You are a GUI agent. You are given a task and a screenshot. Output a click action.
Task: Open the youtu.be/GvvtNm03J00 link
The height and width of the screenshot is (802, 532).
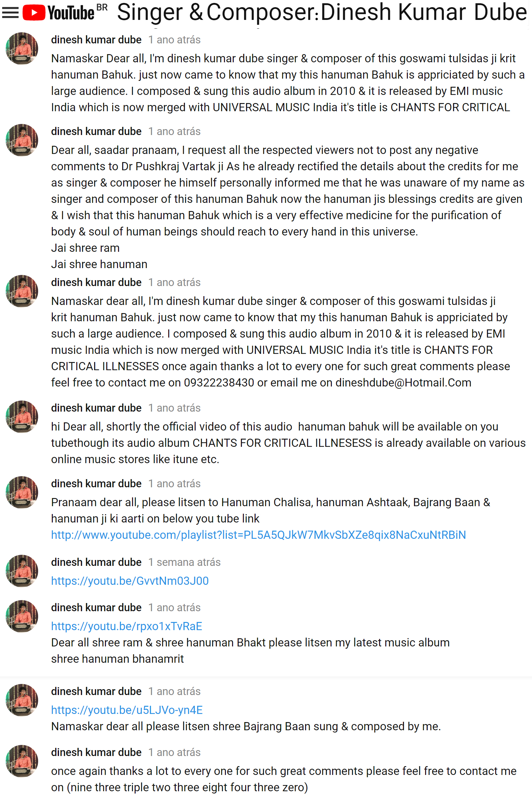point(130,581)
